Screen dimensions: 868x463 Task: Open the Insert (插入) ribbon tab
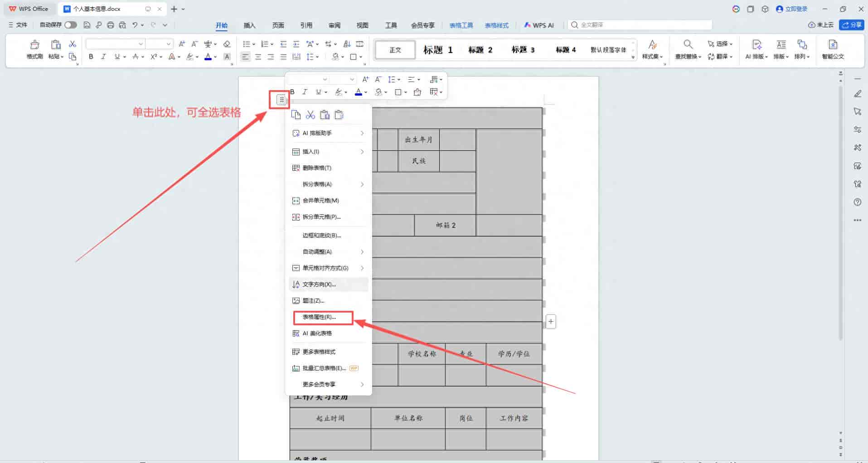coord(249,25)
